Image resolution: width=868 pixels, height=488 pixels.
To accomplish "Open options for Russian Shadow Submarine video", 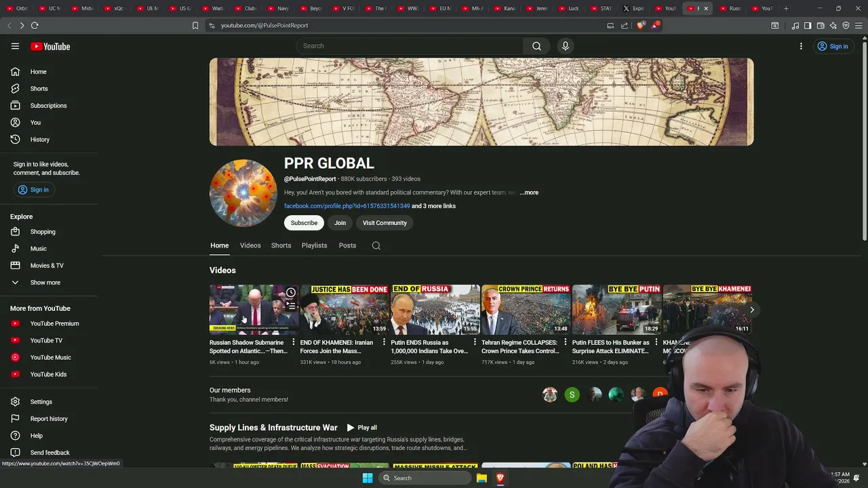I will click(x=294, y=342).
